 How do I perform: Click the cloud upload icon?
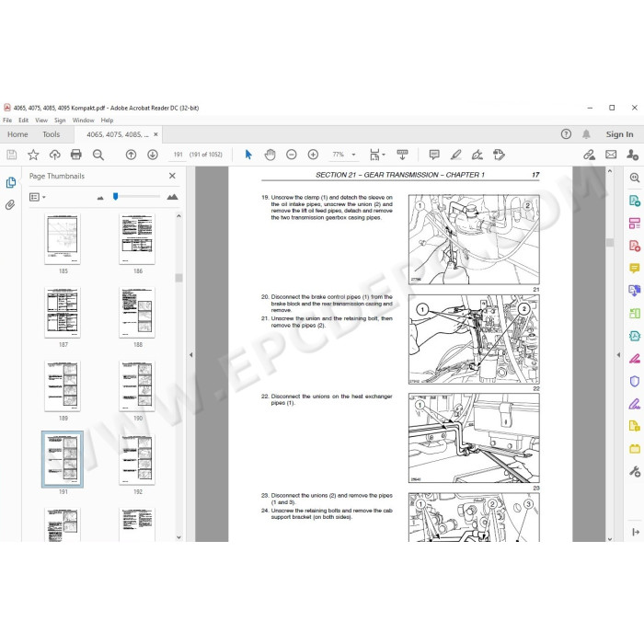click(54, 155)
